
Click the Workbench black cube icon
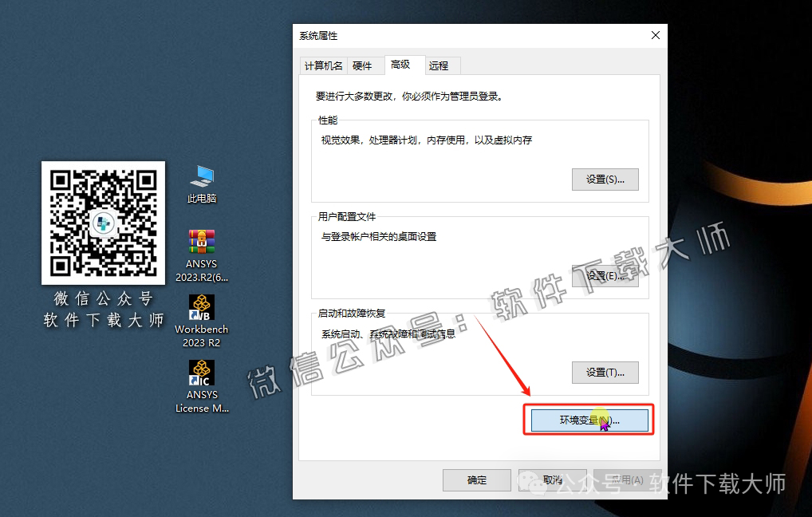click(x=201, y=307)
